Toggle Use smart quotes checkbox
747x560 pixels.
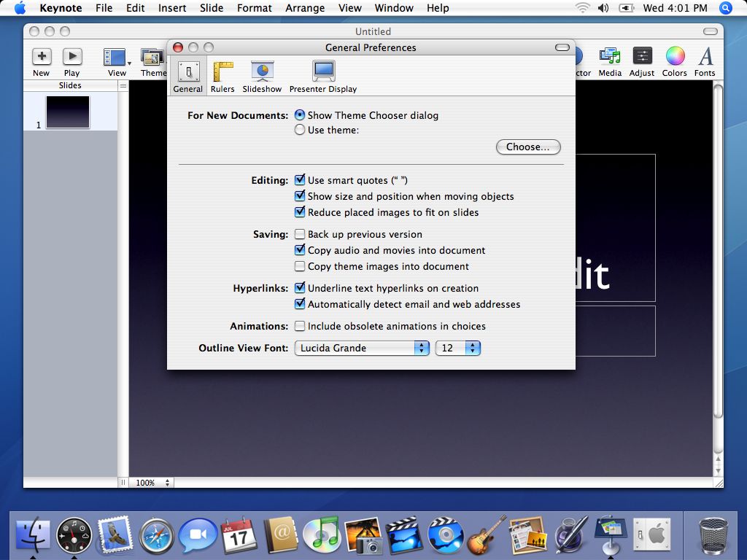[300, 180]
